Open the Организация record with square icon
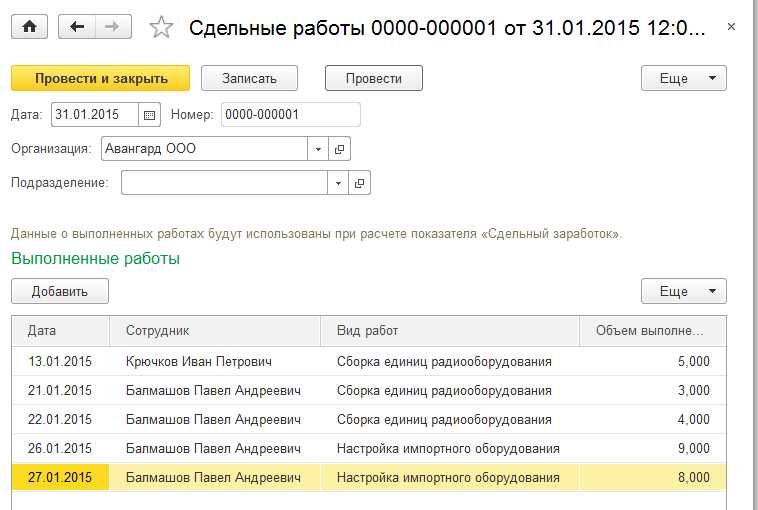758x510 pixels. click(x=340, y=149)
